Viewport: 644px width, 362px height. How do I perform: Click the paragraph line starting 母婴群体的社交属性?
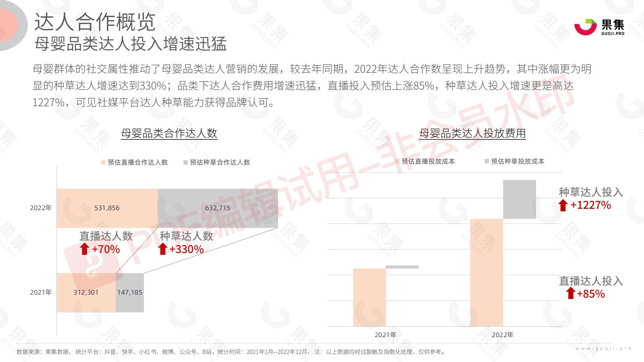pyautogui.click(x=312, y=69)
